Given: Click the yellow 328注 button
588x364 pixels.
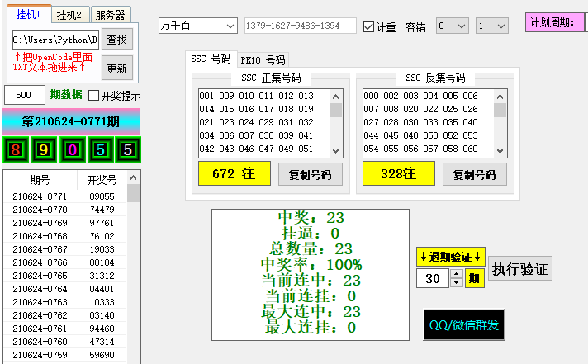Looking at the screenshot, I should [x=399, y=173].
